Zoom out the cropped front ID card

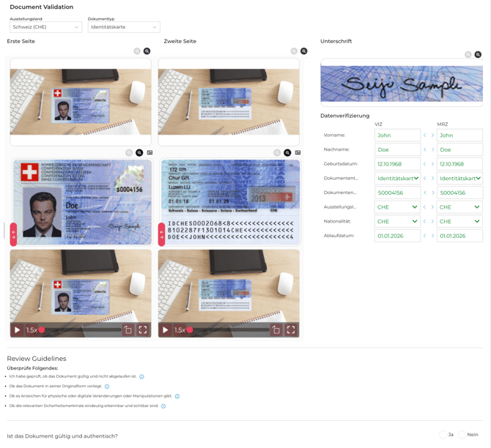[129, 153]
